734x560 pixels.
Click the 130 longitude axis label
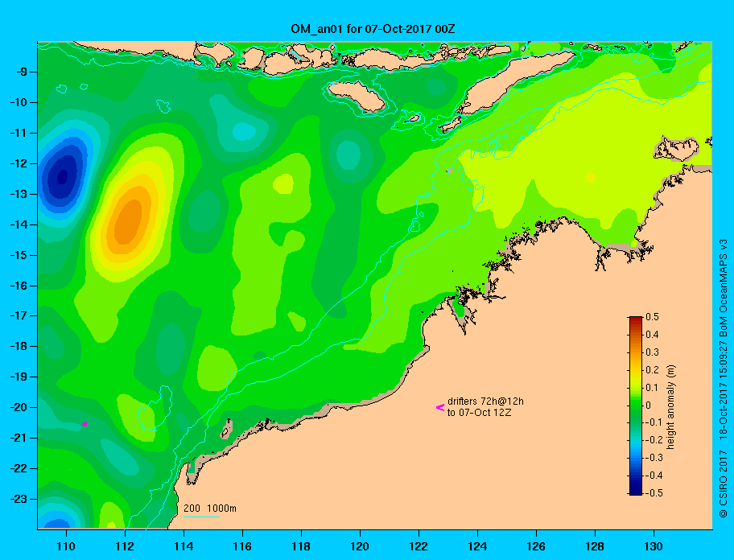pos(654,546)
